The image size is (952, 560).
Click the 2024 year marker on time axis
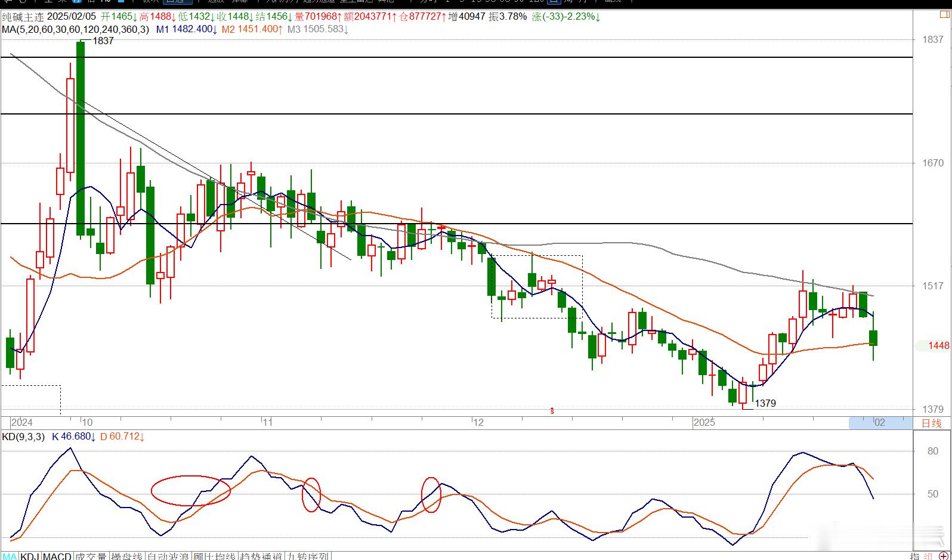point(21,423)
